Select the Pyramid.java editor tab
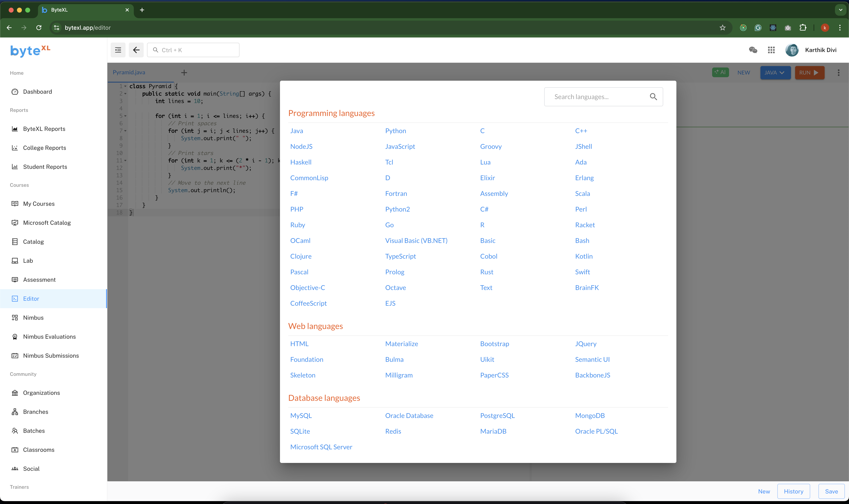Viewport: 849px width, 504px height. coord(129,72)
